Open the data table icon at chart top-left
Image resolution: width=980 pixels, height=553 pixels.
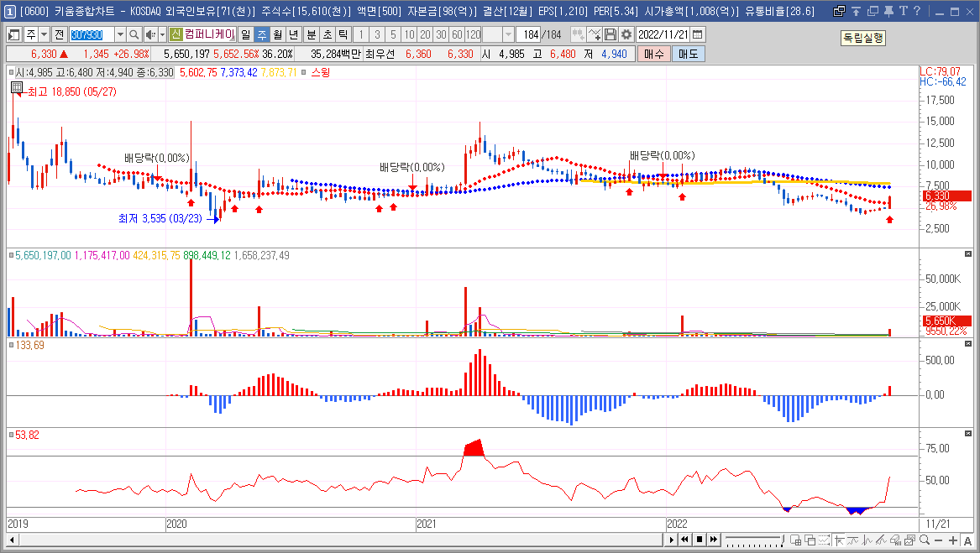point(17,87)
